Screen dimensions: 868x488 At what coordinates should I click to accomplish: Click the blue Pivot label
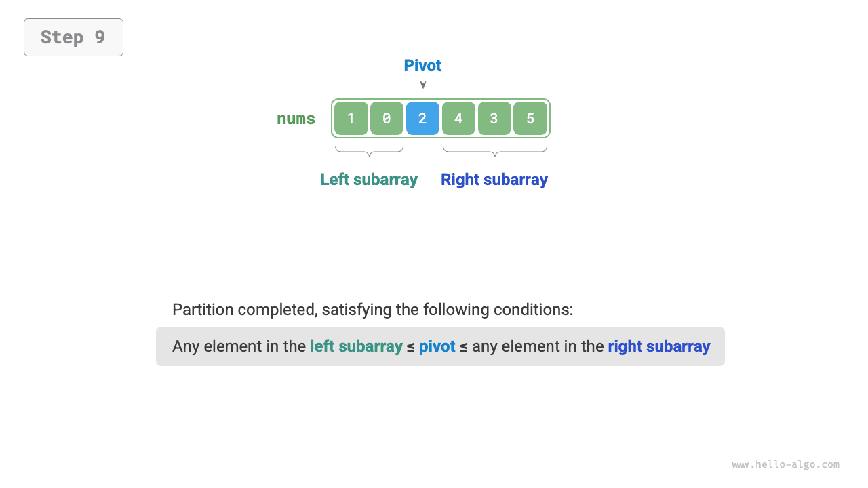pyautogui.click(x=422, y=66)
